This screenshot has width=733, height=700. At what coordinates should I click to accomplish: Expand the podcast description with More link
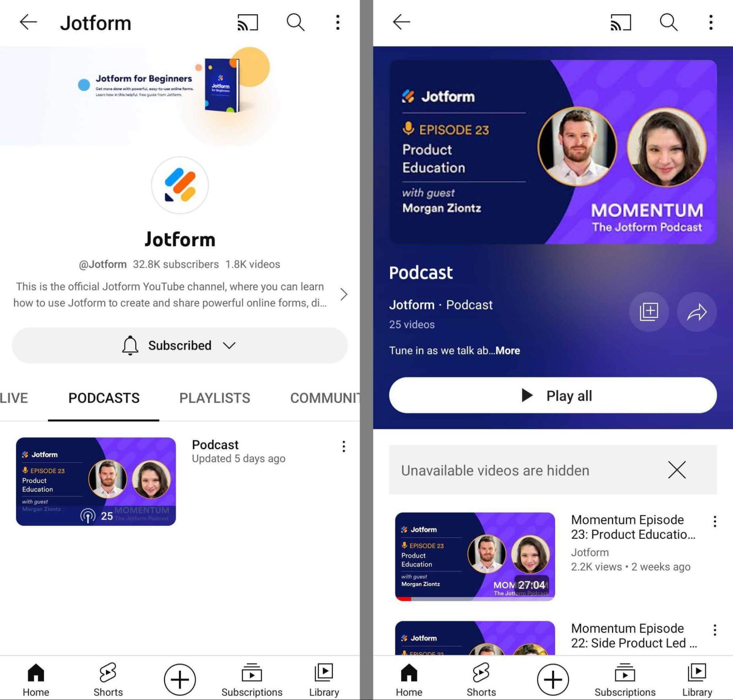point(508,351)
